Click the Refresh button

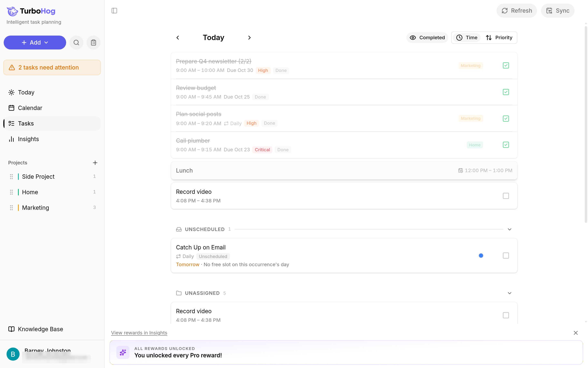point(517,11)
